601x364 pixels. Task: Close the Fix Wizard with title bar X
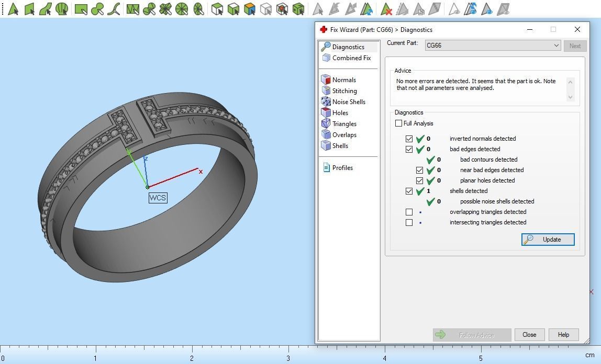[x=577, y=29]
